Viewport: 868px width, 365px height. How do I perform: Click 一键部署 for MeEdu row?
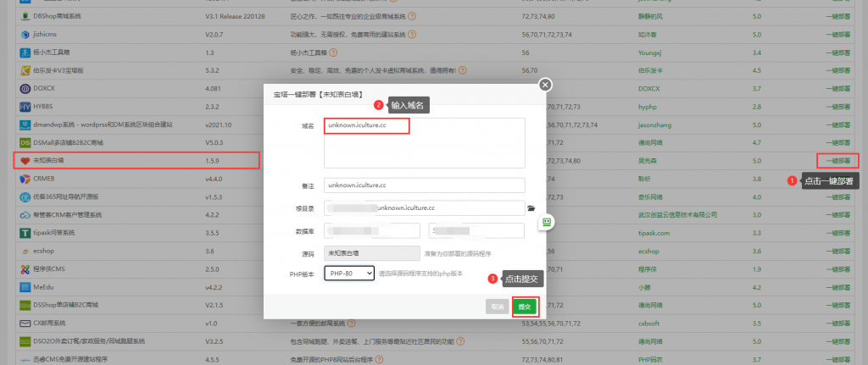(x=837, y=287)
